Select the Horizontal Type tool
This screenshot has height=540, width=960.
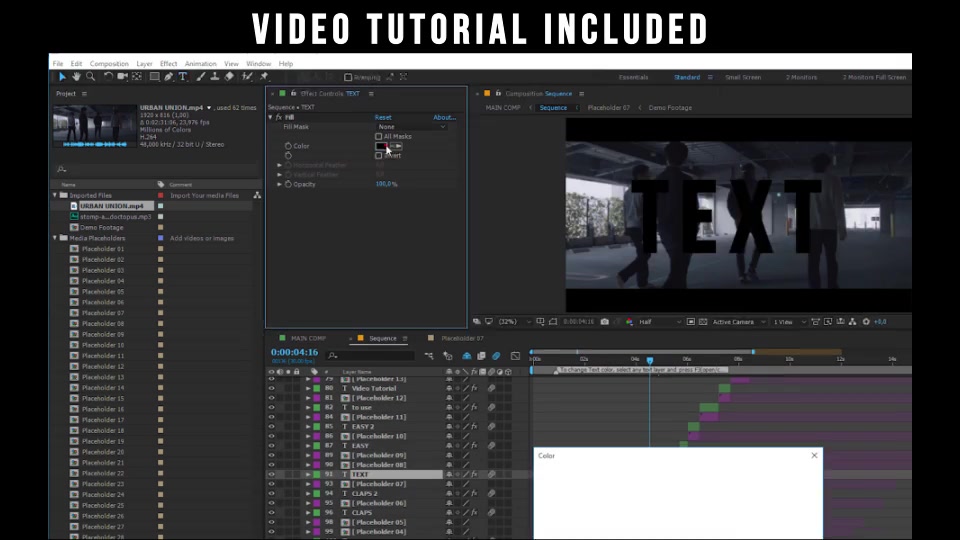tap(182, 77)
